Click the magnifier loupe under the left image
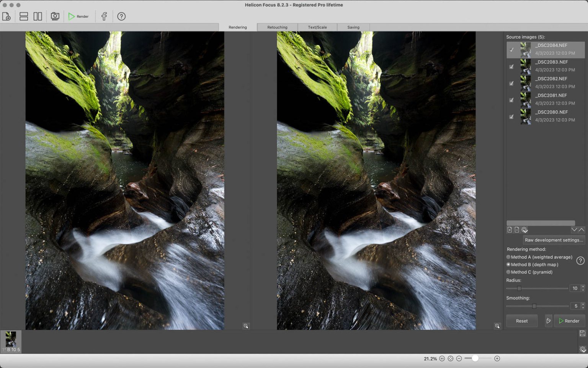This screenshot has width=588, height=368. [x=245, y=325]
